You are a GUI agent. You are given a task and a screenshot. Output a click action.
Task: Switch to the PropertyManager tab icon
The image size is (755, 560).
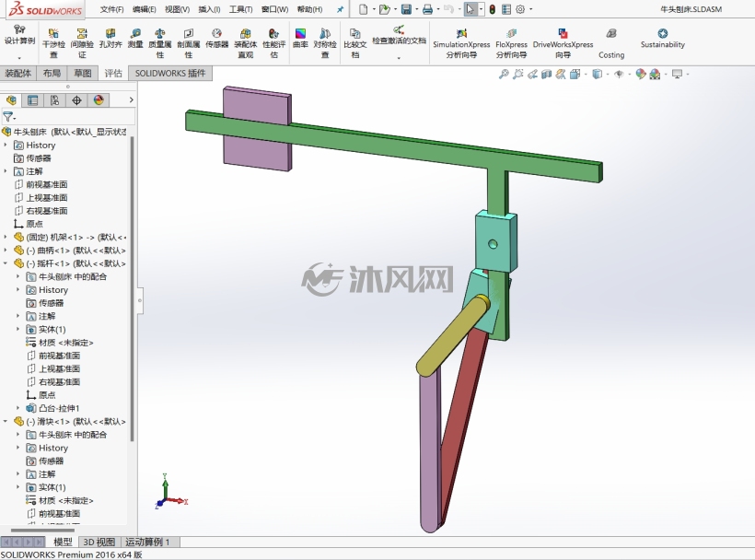(x=33, y=100)
